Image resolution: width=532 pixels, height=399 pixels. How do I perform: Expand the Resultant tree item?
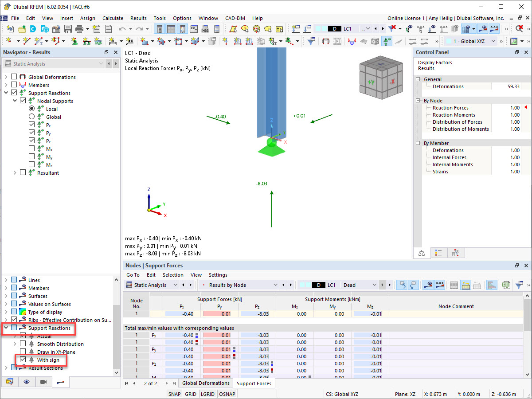coord(15,172)
